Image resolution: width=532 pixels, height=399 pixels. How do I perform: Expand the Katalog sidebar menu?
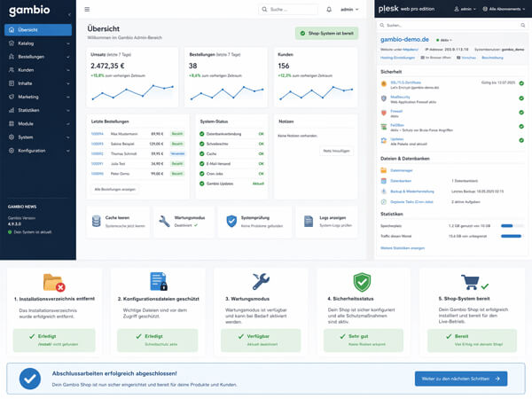click(x=38, y=43)
